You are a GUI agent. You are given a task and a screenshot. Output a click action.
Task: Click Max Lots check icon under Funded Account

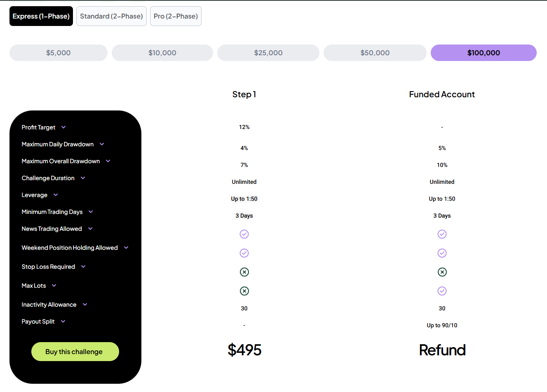pyautogui.click(x=442, y=291)
